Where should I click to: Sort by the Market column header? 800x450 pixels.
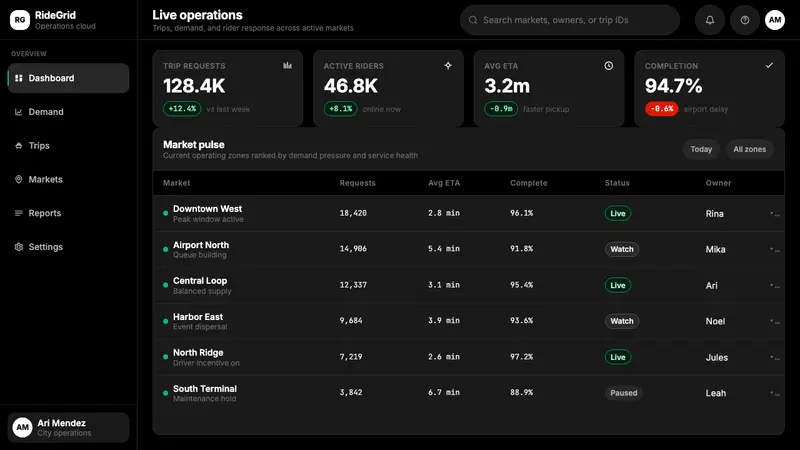[177, 183]
